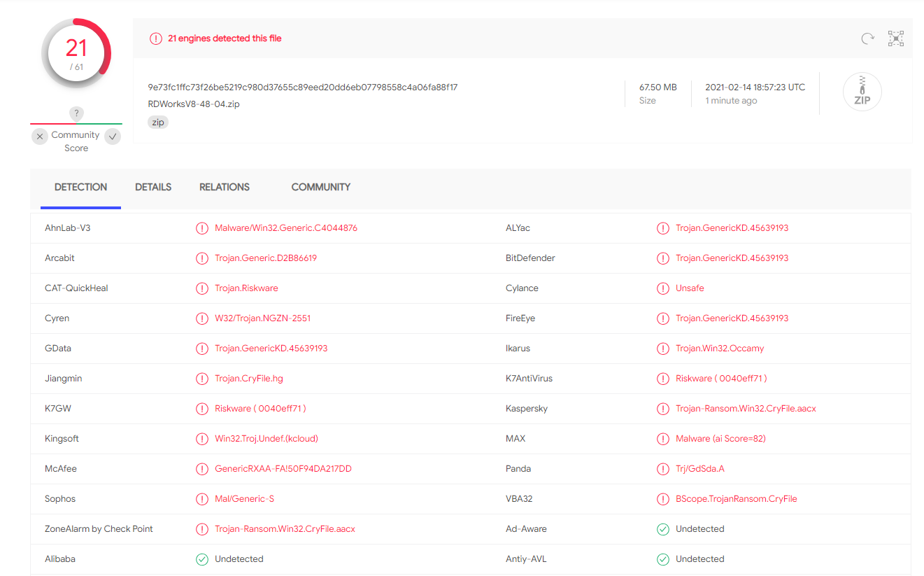The width and height of the screenshot is (924, 576).
Task: Click the VBA32 engine name
Action: tap(519, 499)
